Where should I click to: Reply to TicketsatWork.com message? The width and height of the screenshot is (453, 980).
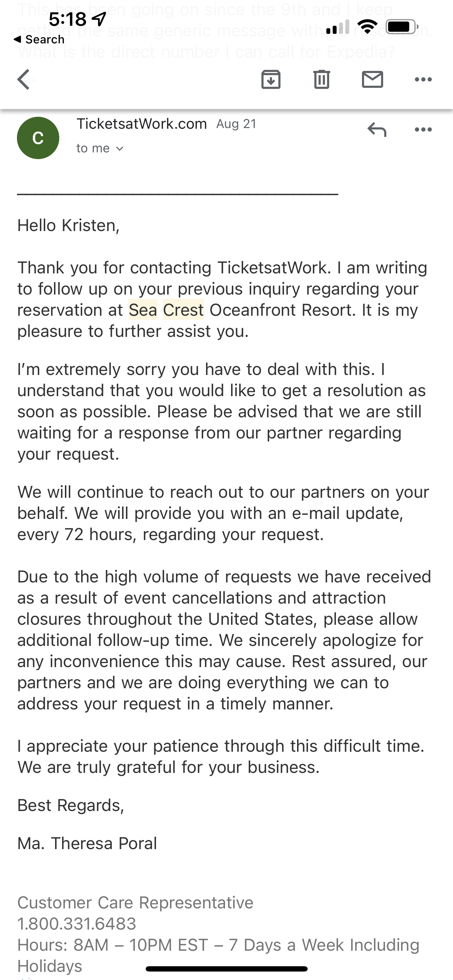point(376,130)
